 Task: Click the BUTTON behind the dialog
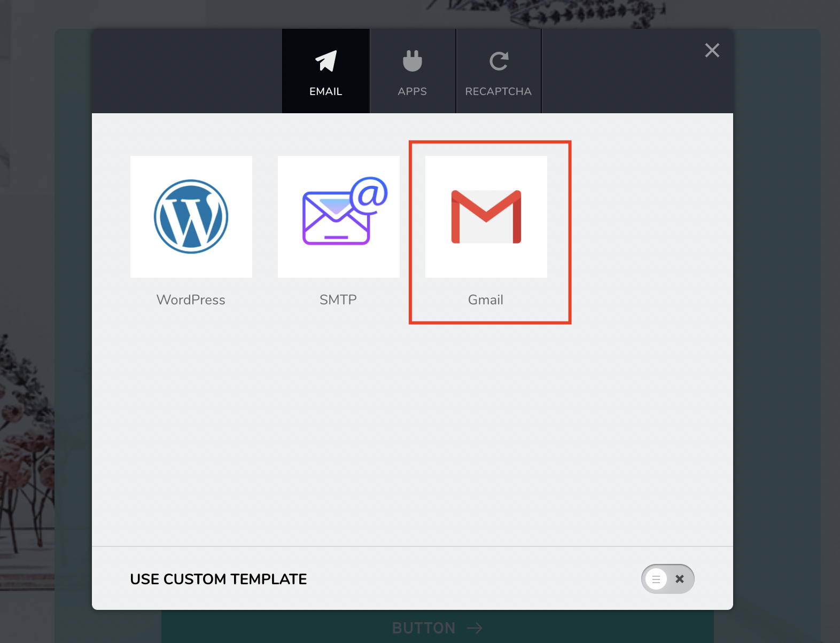coord(437,627)
